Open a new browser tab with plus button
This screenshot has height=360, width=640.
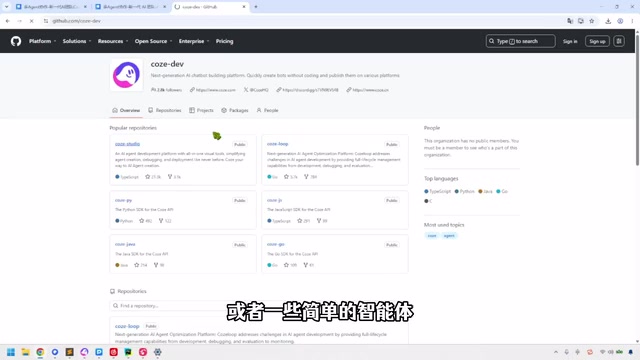pyautogui.click(x=256, y=7)
